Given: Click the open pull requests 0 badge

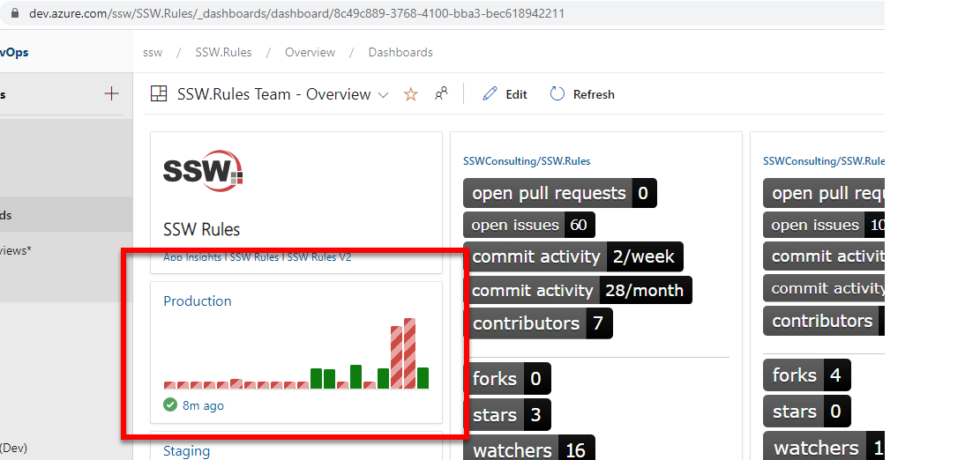Looking at the screenshot, I should click(560, 194).
